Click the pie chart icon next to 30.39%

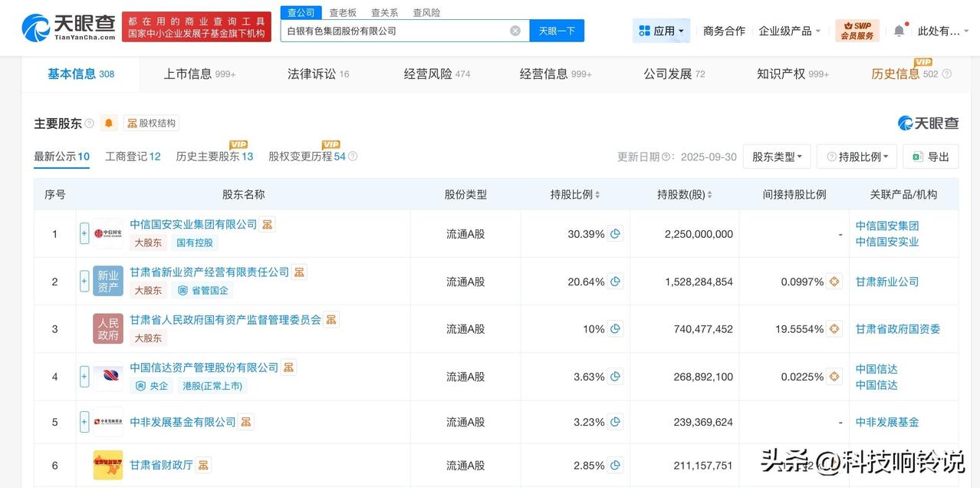tap(615, 234)
